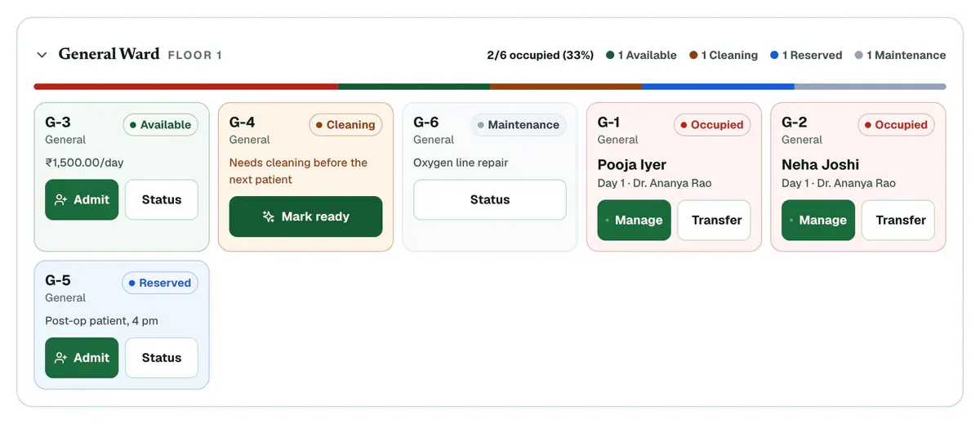Admit a patient to bed G-3

click(x=82, y=199)
